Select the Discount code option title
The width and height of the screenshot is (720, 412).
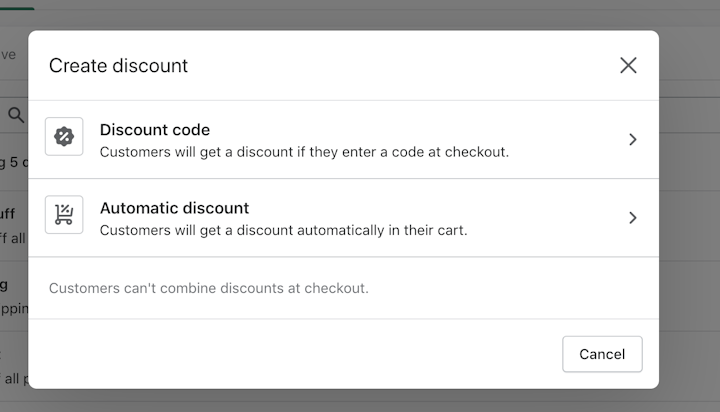click(x=155, y=130)
